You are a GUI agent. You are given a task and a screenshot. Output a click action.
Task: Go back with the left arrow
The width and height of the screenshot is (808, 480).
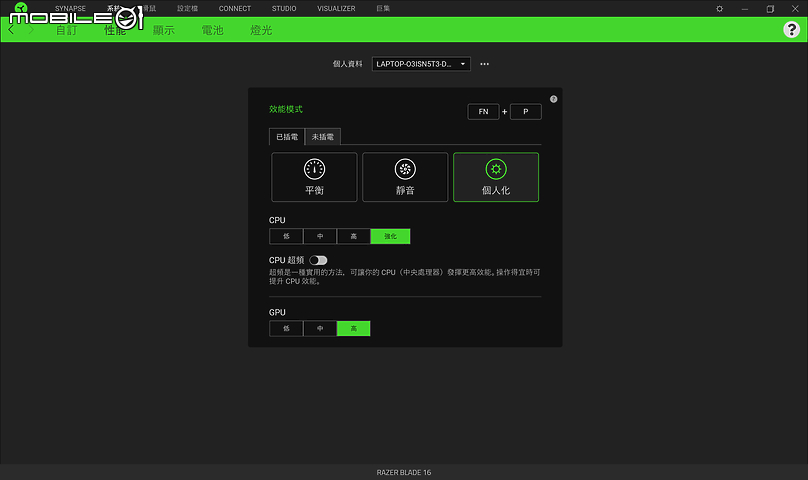[11, 30]
